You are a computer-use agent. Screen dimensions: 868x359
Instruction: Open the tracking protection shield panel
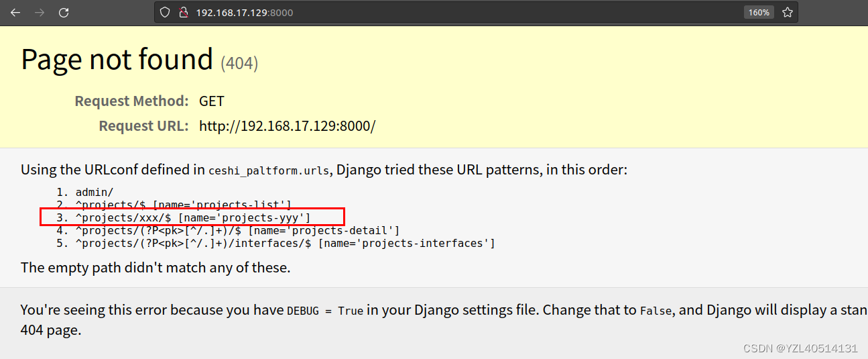pyautogui.click(x=165, y=12)
